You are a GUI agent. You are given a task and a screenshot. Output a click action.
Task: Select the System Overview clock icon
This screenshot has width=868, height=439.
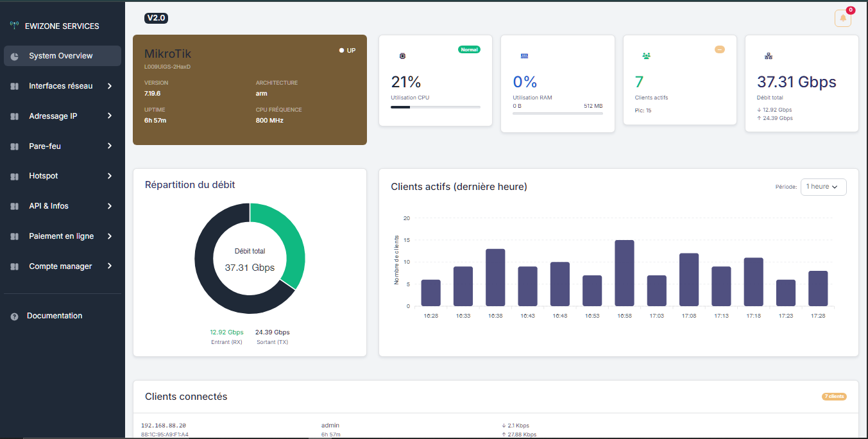14,56
